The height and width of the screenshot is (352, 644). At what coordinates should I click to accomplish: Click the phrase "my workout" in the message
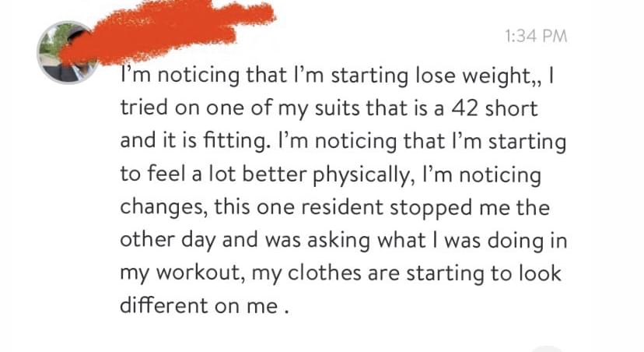(x=180, y=273)
